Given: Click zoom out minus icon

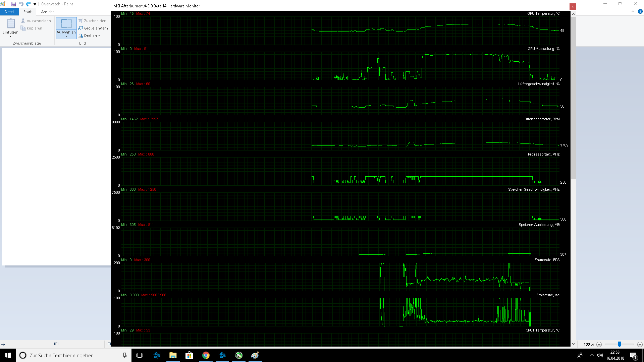Looking at the screenshot, I should (599, 345).
